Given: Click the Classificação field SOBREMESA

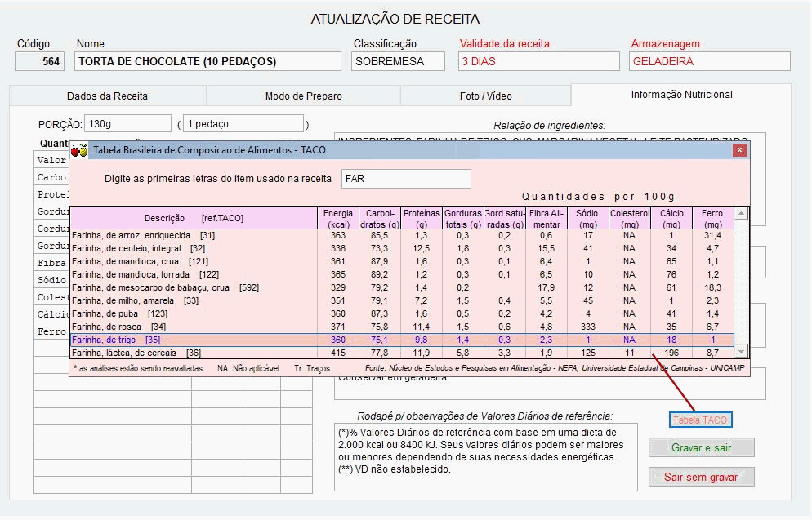Looking at the screenshot, I should tap(398, 61).
